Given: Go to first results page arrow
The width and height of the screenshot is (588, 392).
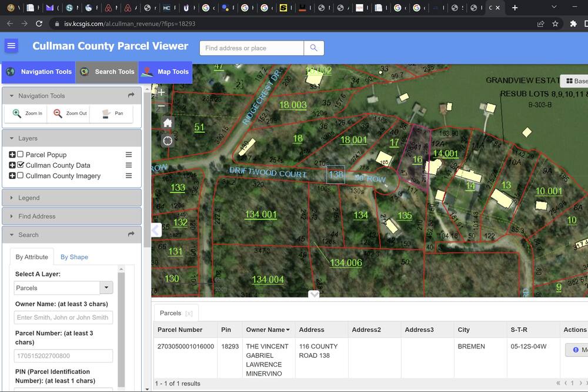Looking at the screenshot, I should click(558, 383).
